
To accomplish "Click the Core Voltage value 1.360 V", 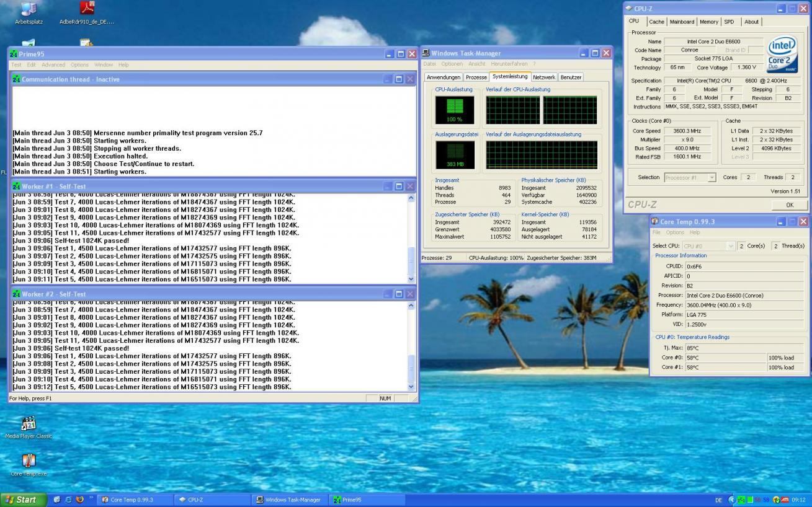I will [747, 67].
